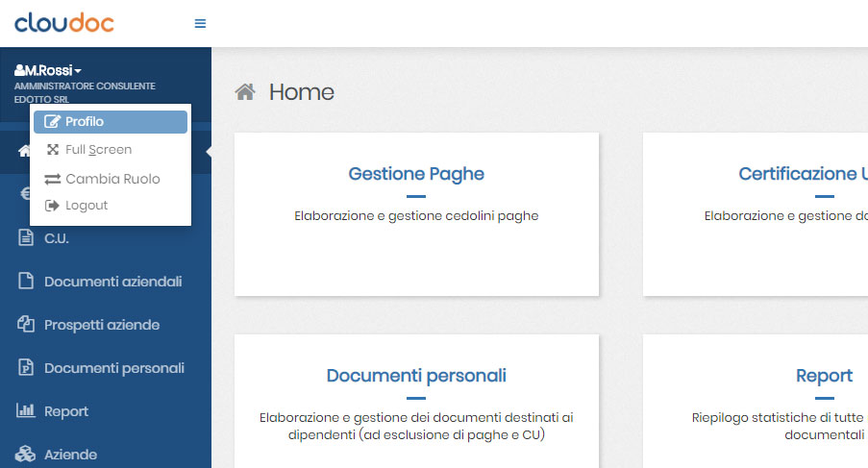Click Logout in the dropdown menu
This screenshot has height=468, width=868.
point(86,206)
